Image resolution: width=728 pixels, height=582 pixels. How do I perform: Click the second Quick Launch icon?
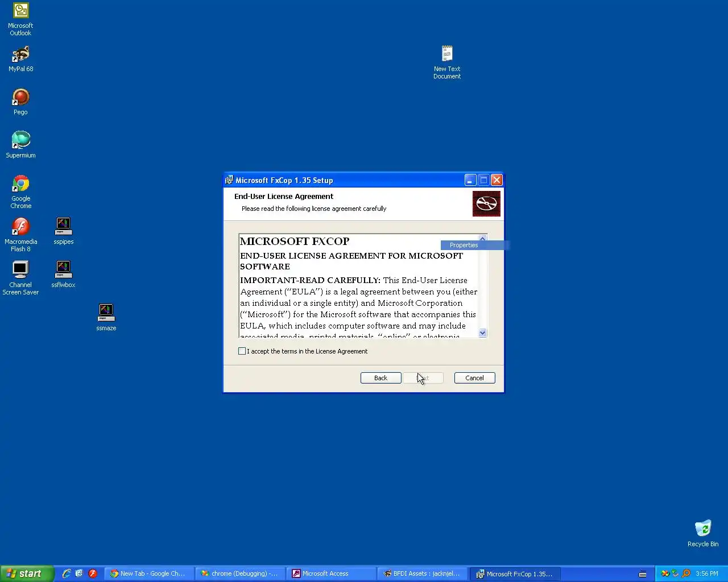tap(79, 573)
